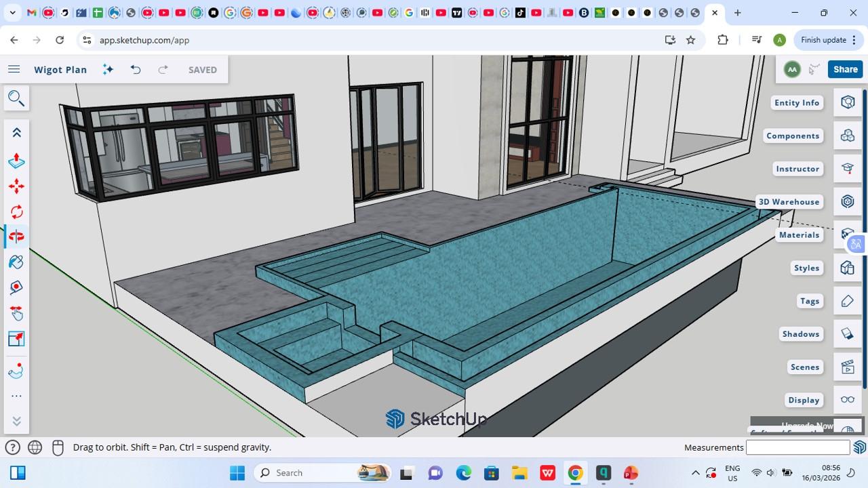
Task: Click the Measurements input field
Action: [x=797, y=447]
